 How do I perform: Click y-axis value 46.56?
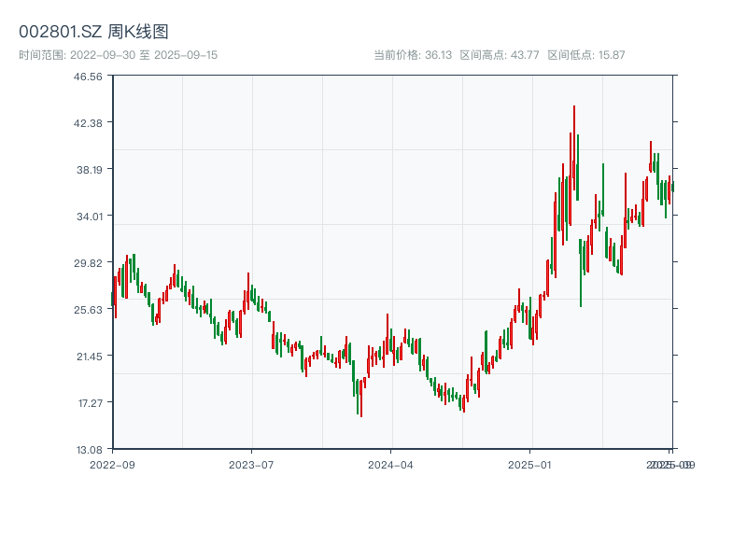coord(88,77)
